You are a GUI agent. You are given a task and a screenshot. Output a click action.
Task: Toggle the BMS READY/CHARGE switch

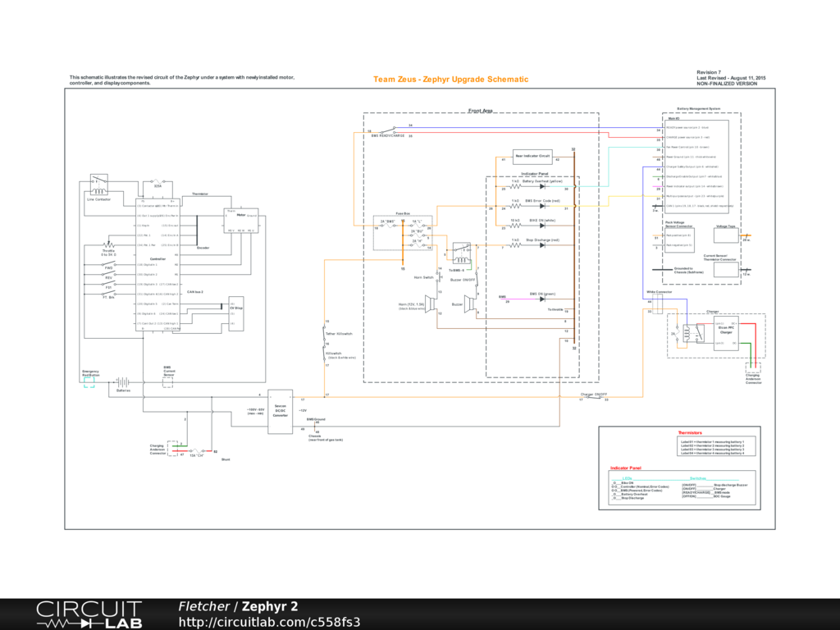coord(388,130)
